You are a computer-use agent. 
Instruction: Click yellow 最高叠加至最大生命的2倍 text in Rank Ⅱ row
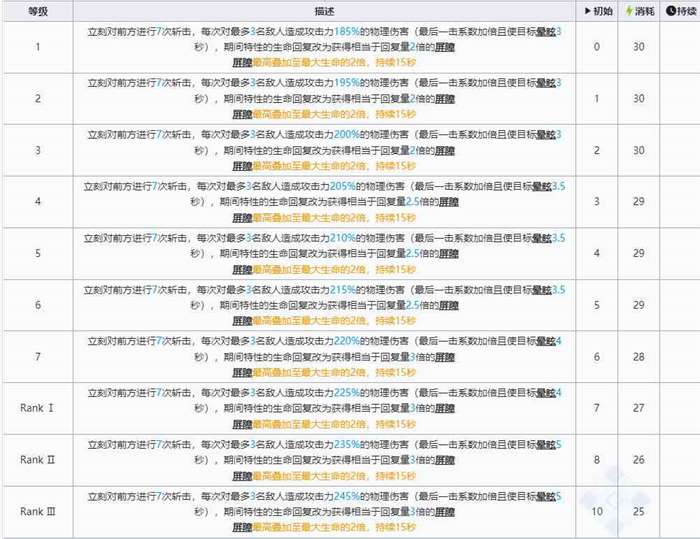309,476
